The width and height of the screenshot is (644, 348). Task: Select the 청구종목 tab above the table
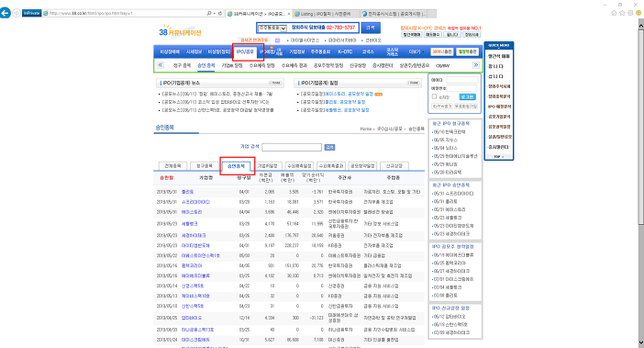coord(205,166)
